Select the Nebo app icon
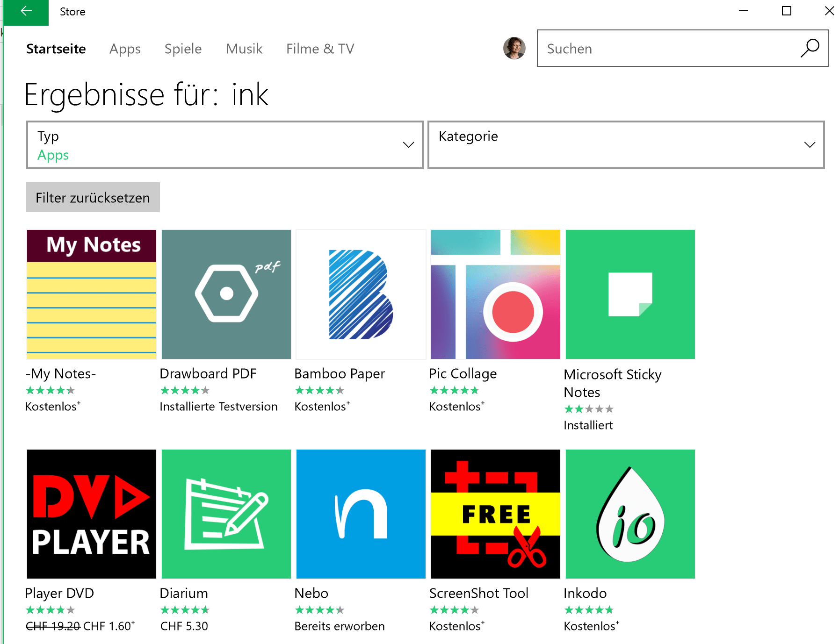 (360, 513)
